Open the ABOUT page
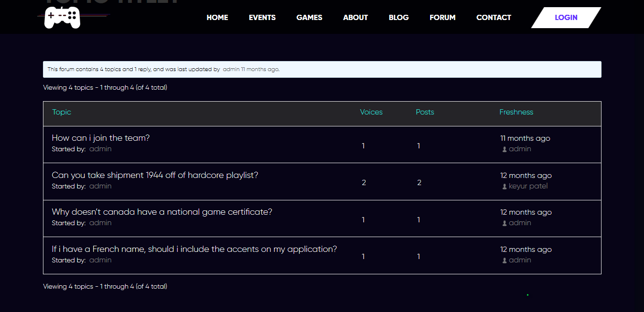 click(355, 18)
